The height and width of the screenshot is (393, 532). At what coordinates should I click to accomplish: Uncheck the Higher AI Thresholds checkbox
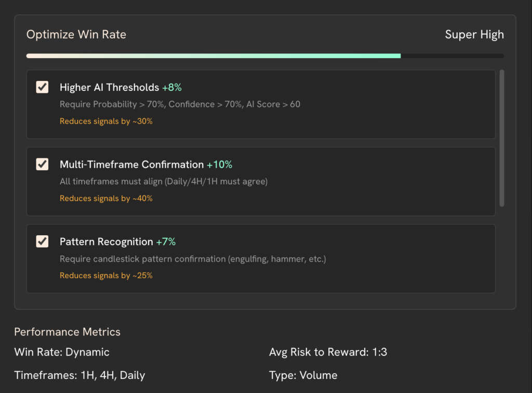click(x=42, y=87)
